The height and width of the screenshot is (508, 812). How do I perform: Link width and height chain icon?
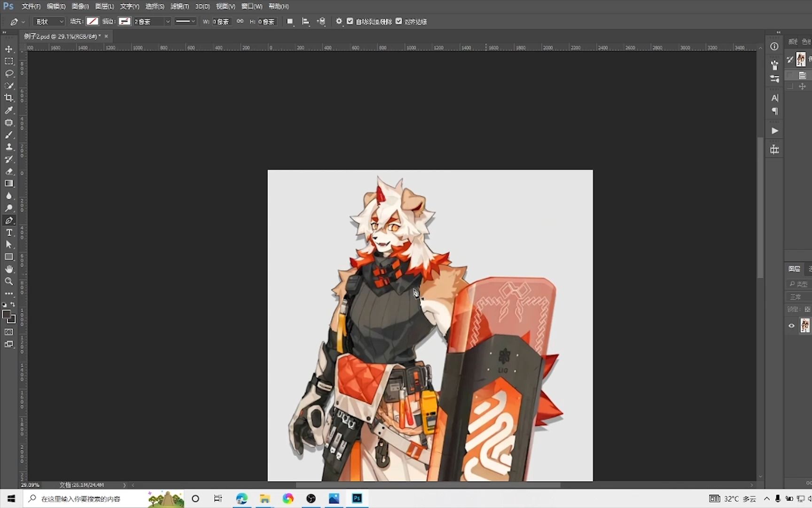click(240, 21)
